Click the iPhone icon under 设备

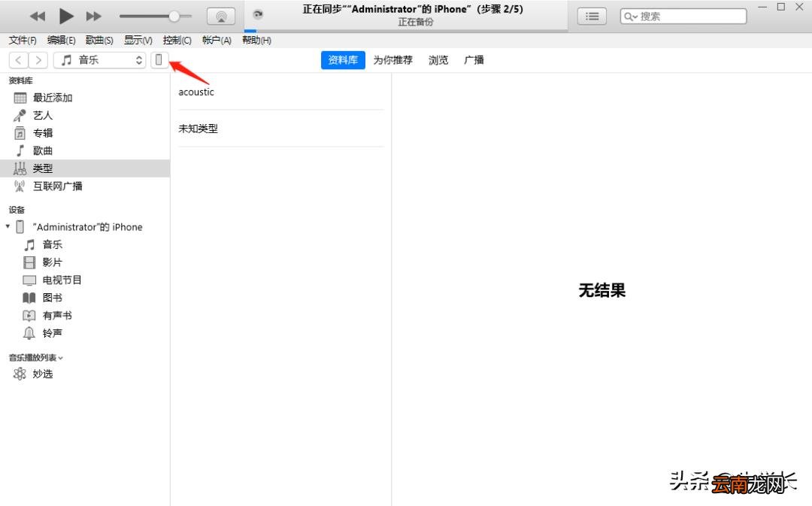tap(20, 227)
